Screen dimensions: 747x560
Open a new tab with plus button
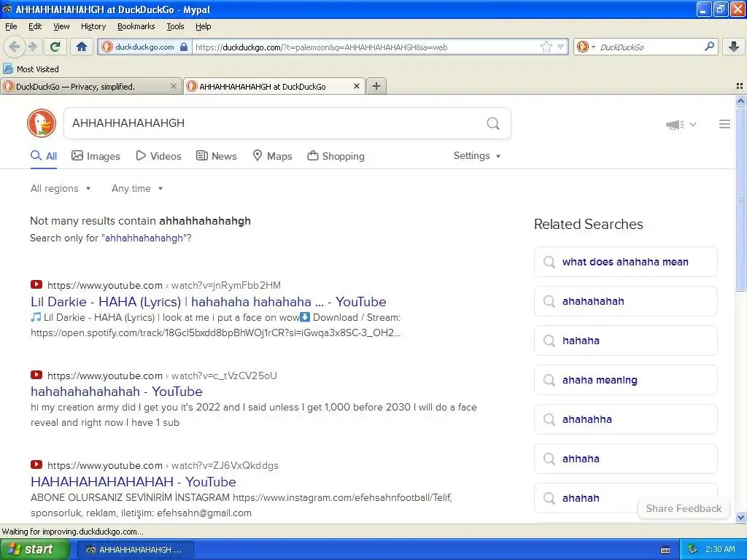point(376,86)
